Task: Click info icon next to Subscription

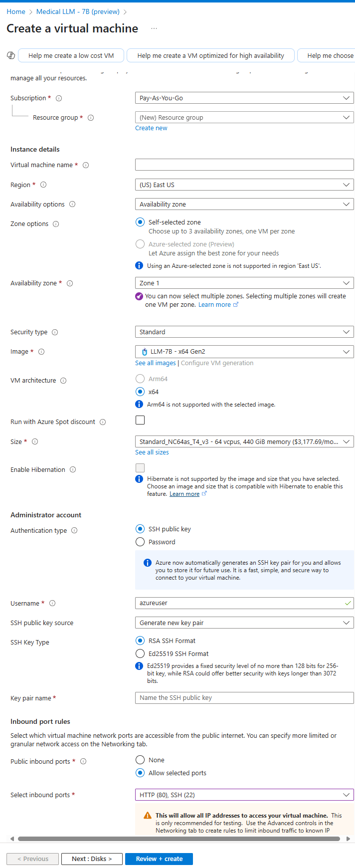Action: coord(59,98)
